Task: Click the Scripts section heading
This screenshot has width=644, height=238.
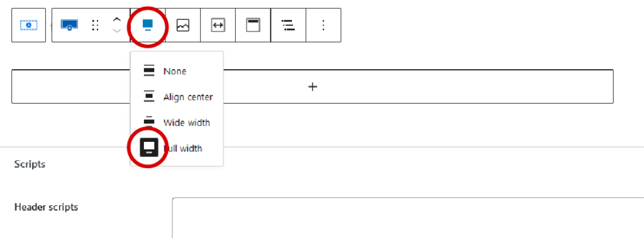Action: pyautogui.click(x=30, y=165)
